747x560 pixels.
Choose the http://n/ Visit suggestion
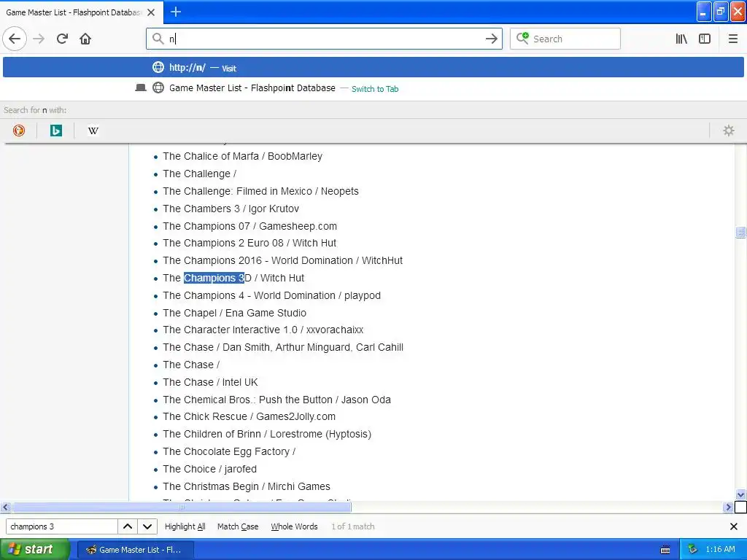click(x=373, y=67)
